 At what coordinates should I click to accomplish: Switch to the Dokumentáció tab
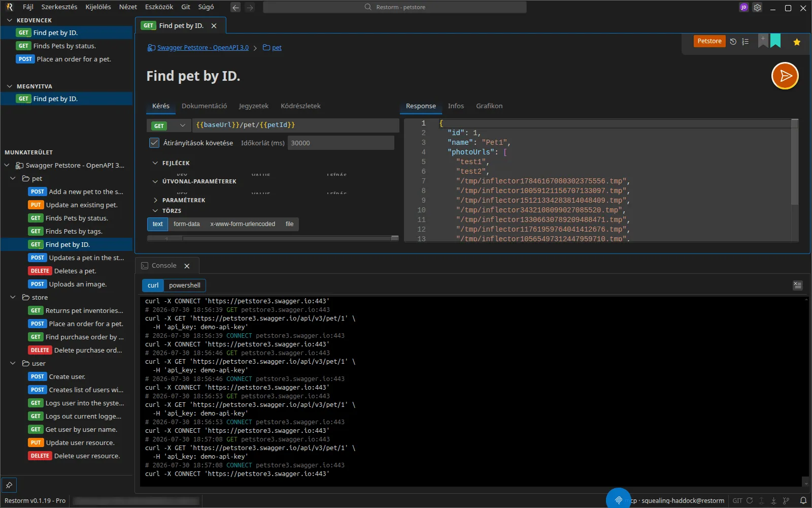pyautogui.click(x=204, y=106)
